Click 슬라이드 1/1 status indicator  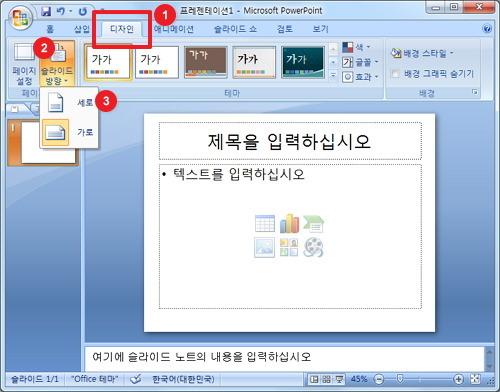pos(34,379)
